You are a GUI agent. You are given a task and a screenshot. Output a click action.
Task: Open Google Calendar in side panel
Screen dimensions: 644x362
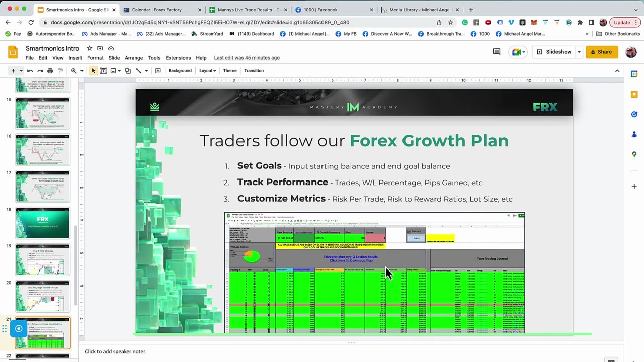(x=634, y=74)
